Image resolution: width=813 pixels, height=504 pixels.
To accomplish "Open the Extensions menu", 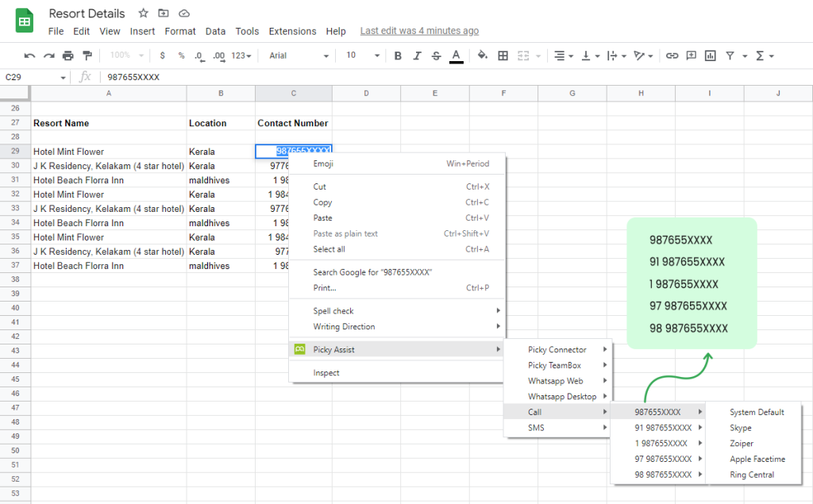I will [292, 31].
